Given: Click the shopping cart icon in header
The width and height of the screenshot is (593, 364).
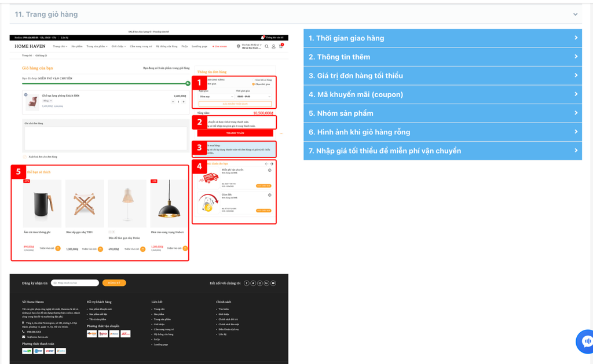Looking at the screenshot, I should (x=281, y=46).
